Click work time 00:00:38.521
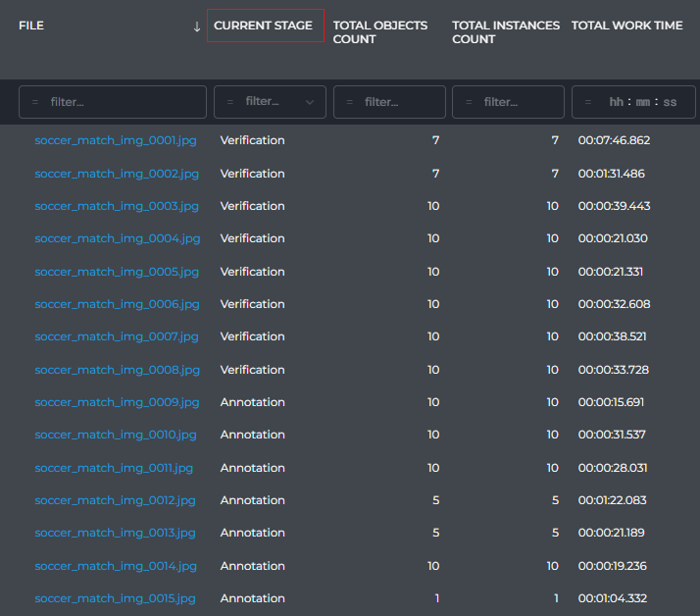This screenshot has height=616, width=700. 612,336
